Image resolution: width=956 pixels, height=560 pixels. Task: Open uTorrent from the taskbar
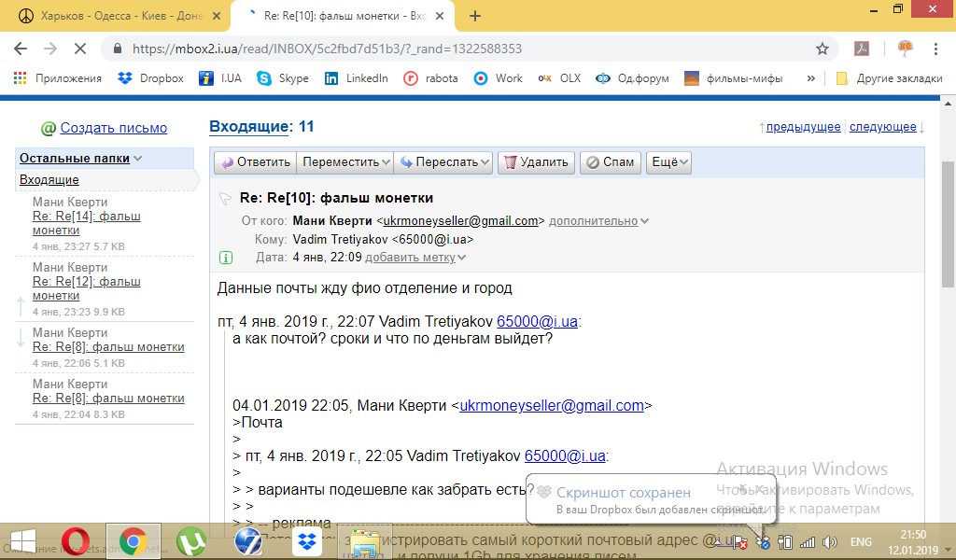coord(190,541)
